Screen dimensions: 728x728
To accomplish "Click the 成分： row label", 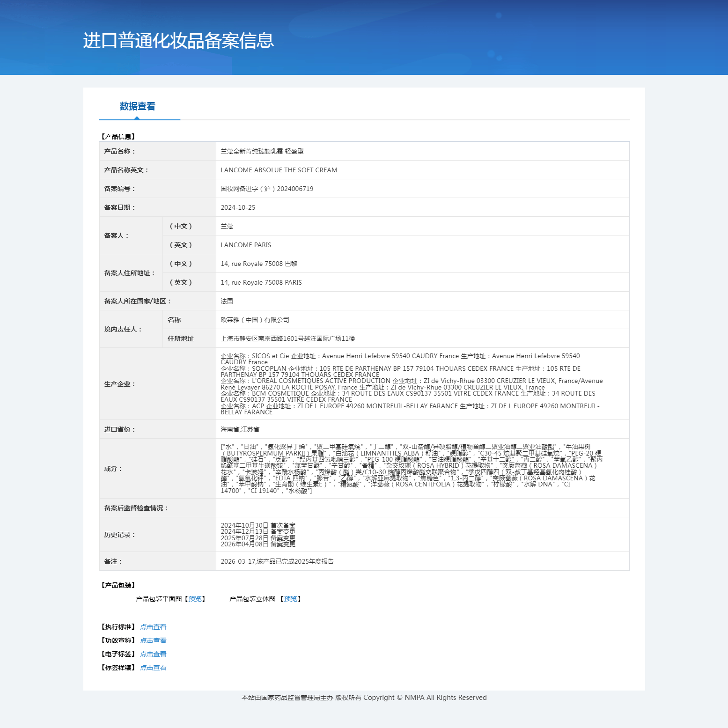I will click(x=113, y=469).
